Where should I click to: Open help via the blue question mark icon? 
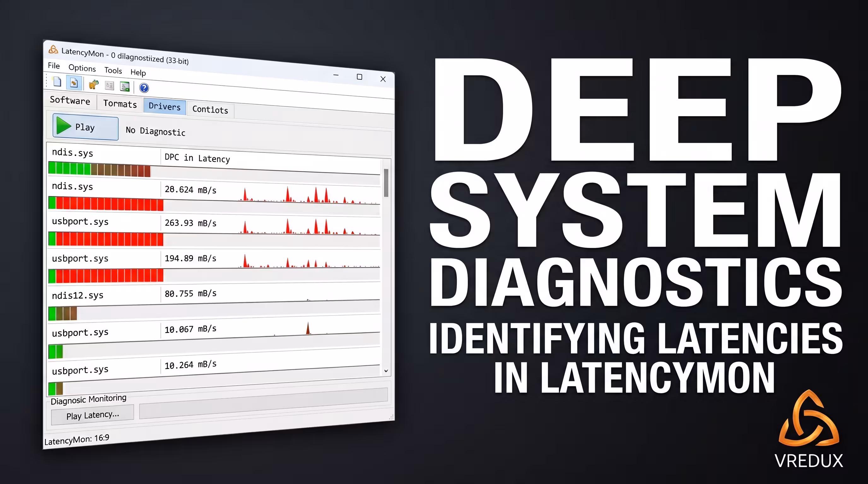pos(144,88)
